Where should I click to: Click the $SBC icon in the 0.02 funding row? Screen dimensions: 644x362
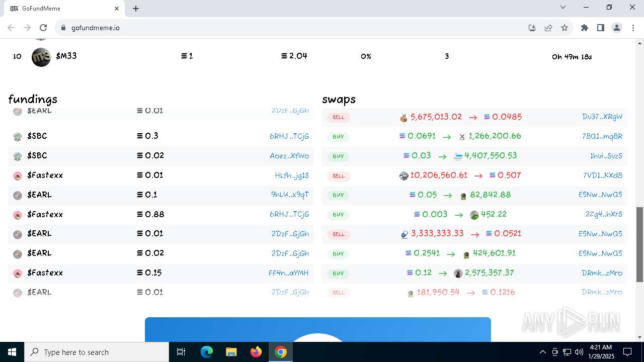tap(18, 156)
